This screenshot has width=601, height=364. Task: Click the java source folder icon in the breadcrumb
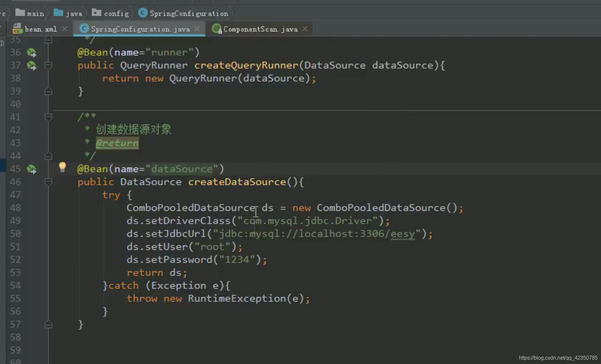click(x=58, y=13)
